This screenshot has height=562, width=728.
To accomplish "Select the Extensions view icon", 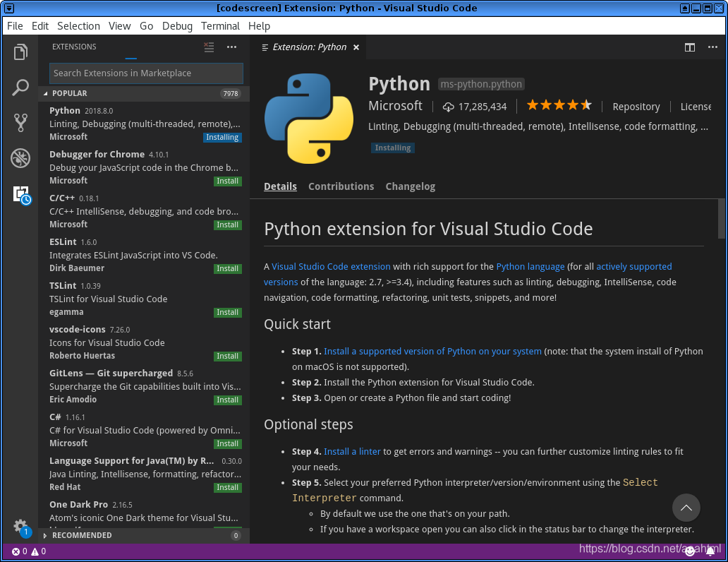I will [21, 194].
